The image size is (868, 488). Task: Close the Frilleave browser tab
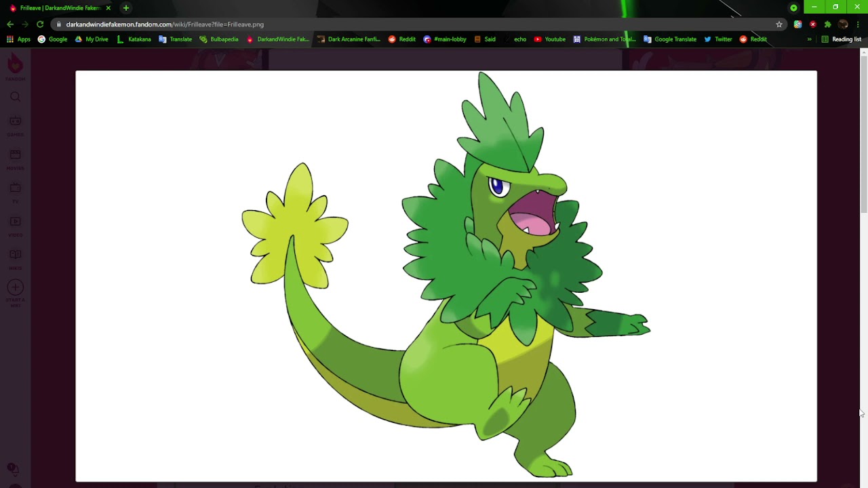(108, 8)
